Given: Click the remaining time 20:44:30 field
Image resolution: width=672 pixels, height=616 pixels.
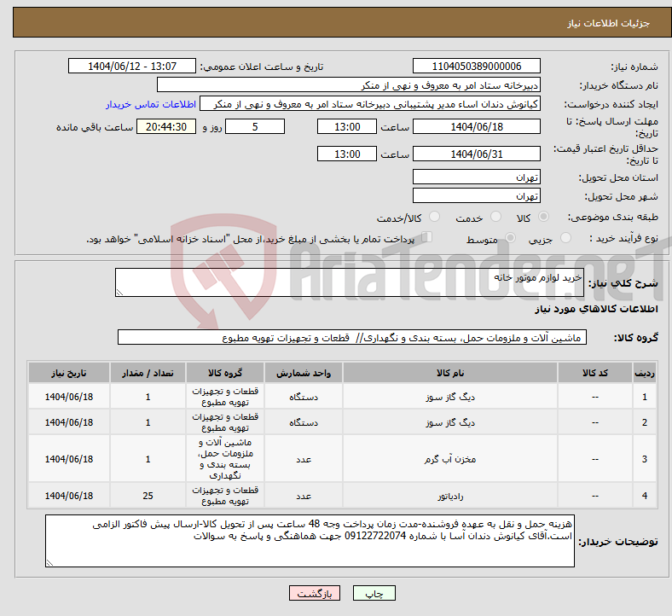Looking at the screenshot, I should click(166, 127).
